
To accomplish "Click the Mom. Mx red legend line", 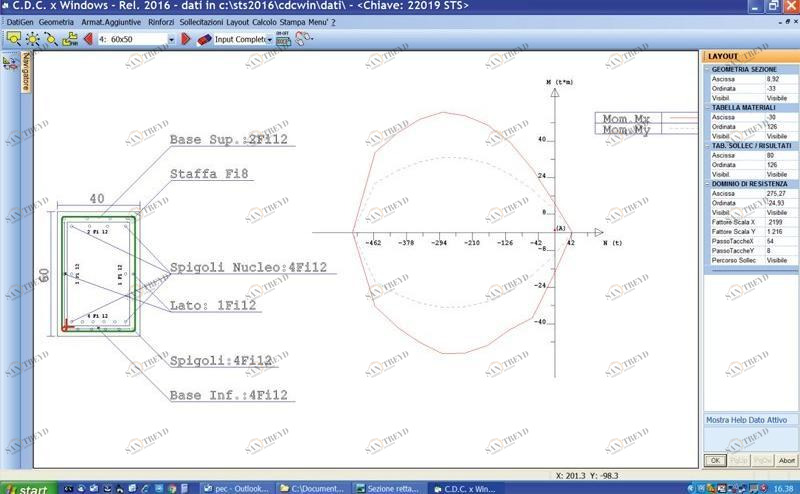I will point(679,119).
